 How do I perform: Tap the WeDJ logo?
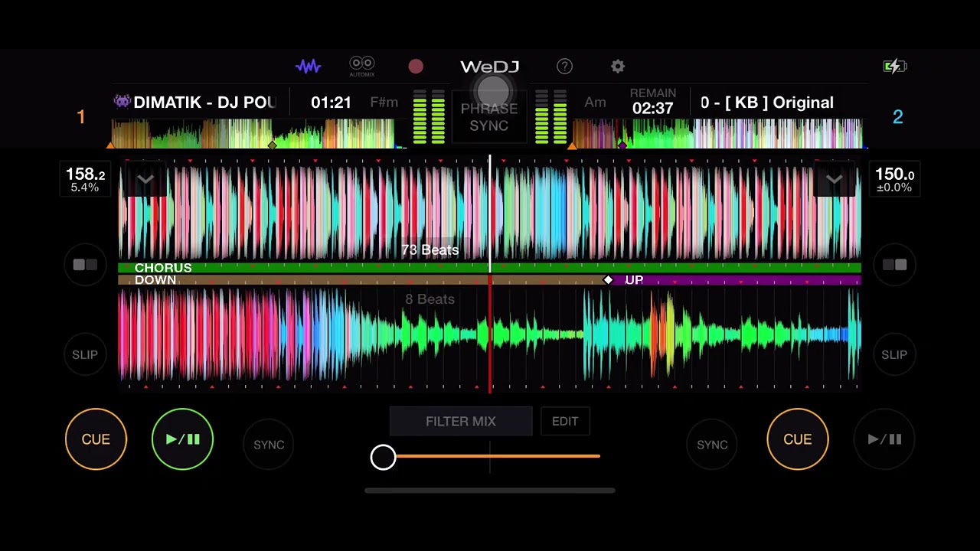(489, 67)
